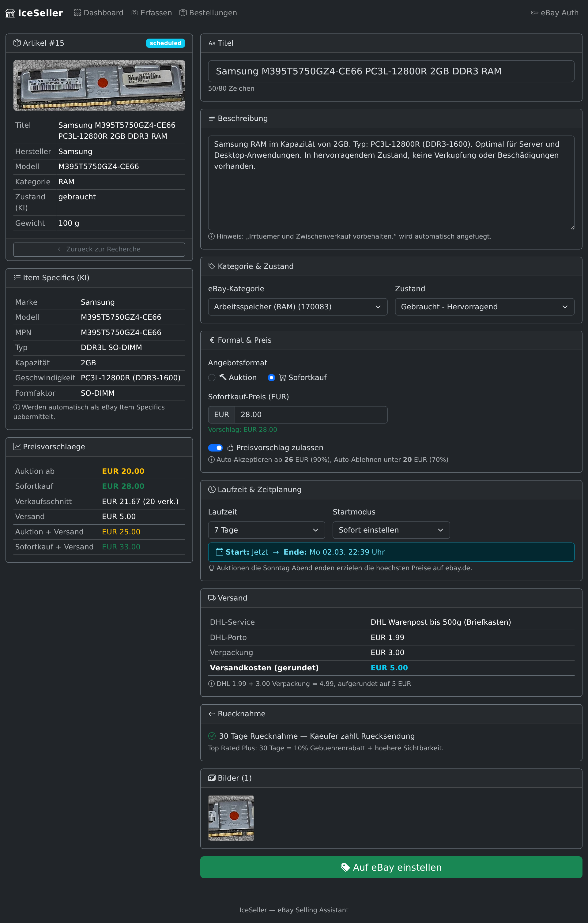Click the lightbulb tip icon

pos(211,568)
